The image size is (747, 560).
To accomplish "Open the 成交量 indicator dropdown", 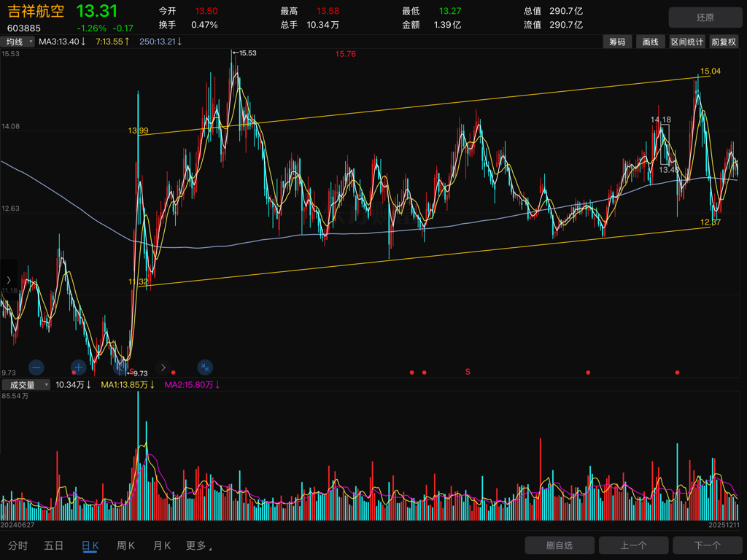I will [x=26, y=385].
